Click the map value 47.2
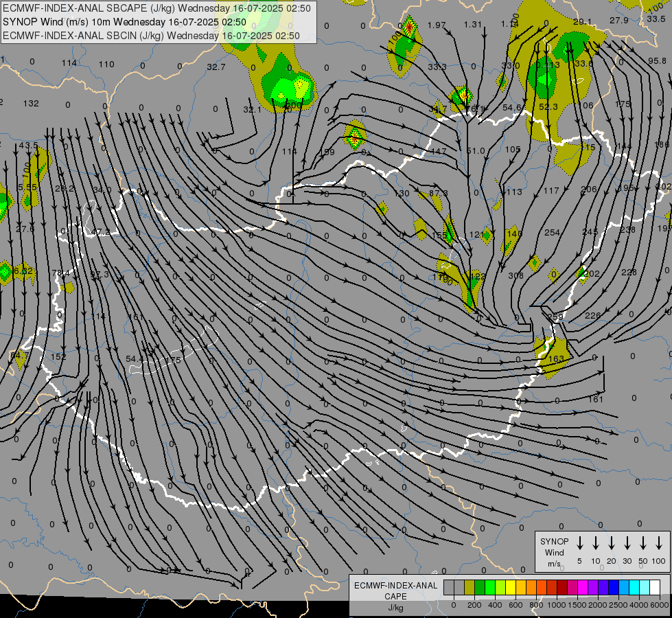The height and width of the screenshot is (618, 672). (x=101, y=232)
